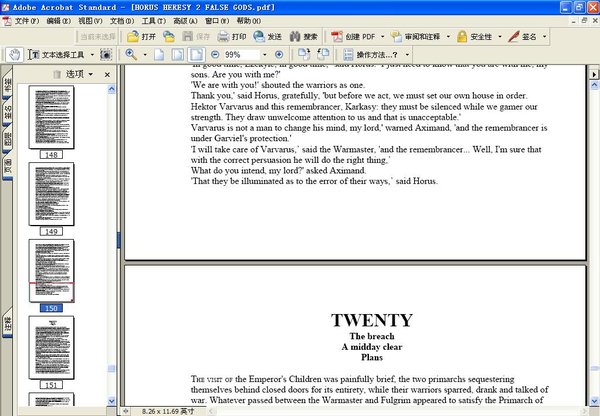The height and width of the screenshot is (416, 600).
Task: Click the Review and Comment (审阅和注释) icon
Action: click(396, 37)
